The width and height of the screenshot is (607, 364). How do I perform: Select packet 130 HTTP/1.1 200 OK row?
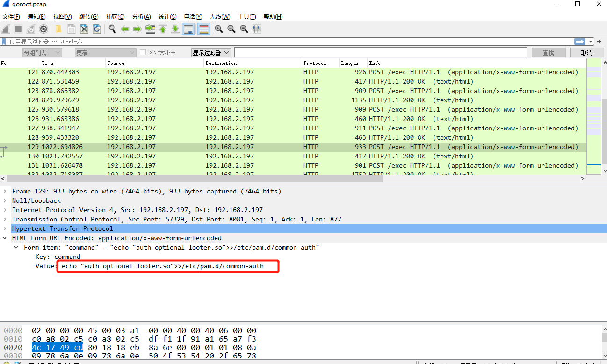click(x=293, y=156)
